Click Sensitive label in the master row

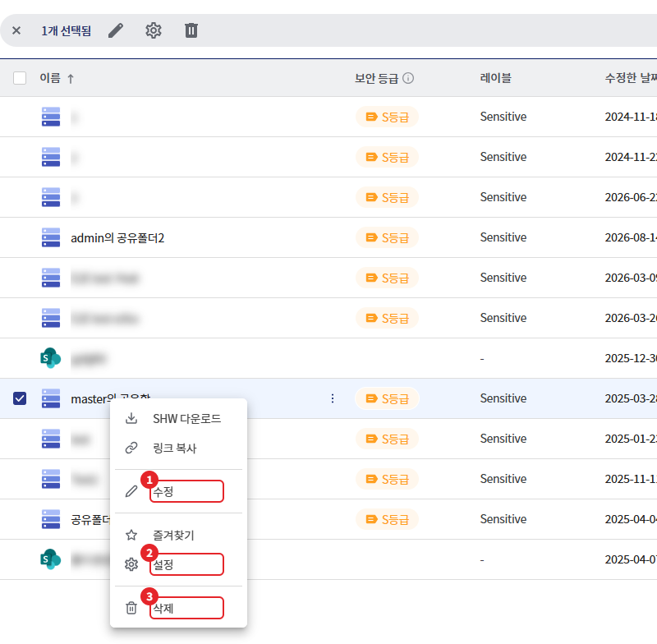(x=503, y=398)
